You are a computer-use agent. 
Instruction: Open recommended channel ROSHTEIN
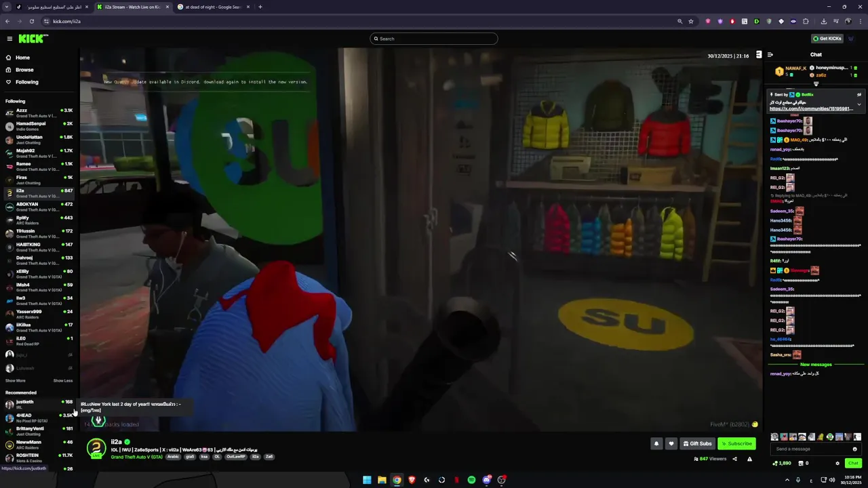coord(39,457)
